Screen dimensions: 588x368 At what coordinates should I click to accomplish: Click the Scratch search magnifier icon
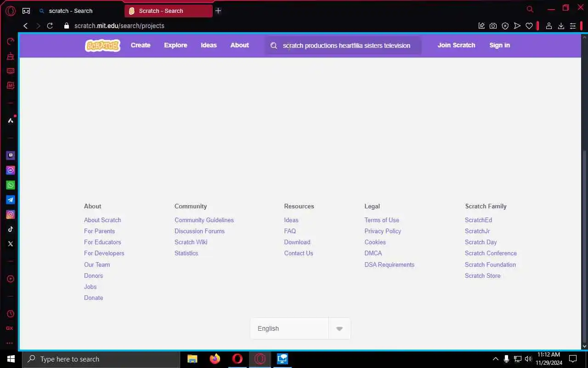pyautogui.click(x=274, y=46)
